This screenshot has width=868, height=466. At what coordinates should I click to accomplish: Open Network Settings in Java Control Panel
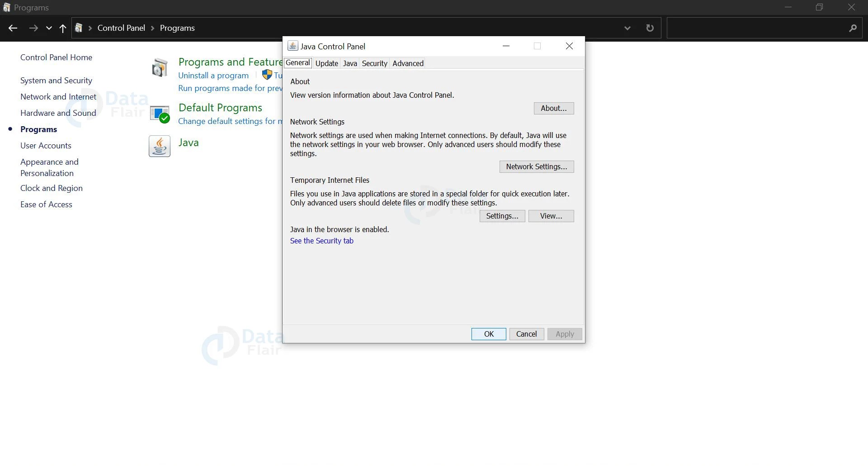point(536,166)
